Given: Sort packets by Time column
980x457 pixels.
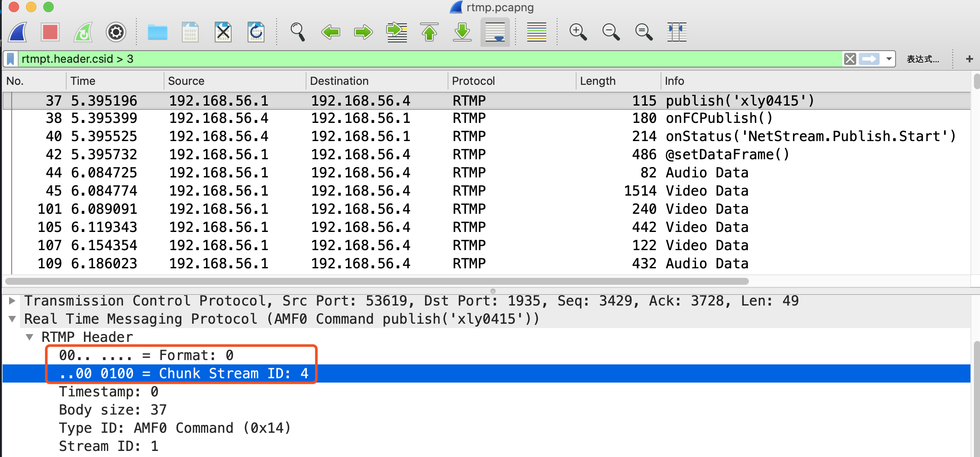Looking at the screenshot, I should pos(115,81).
